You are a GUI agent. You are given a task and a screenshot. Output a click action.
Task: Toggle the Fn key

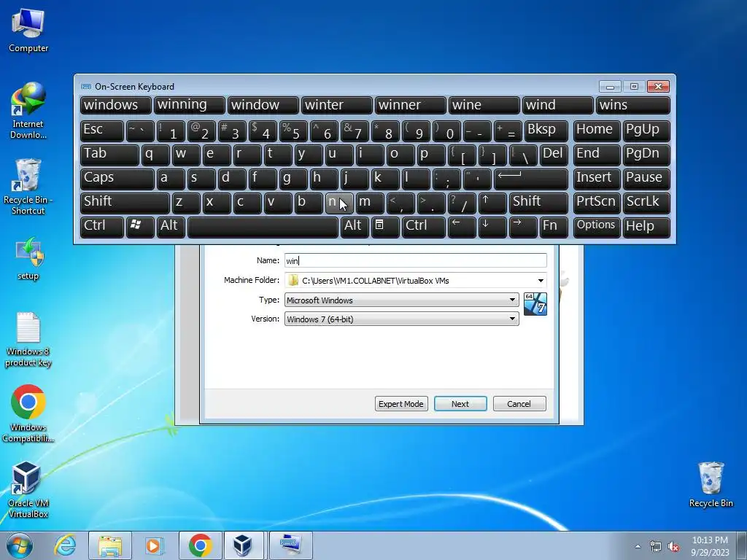[x=554, y=227]
